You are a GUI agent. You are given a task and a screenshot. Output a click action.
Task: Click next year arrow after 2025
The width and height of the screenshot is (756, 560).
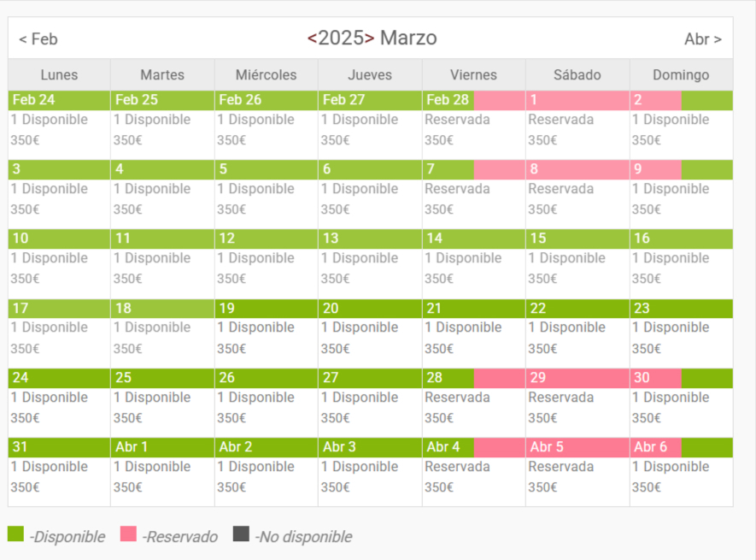(369, 38)
